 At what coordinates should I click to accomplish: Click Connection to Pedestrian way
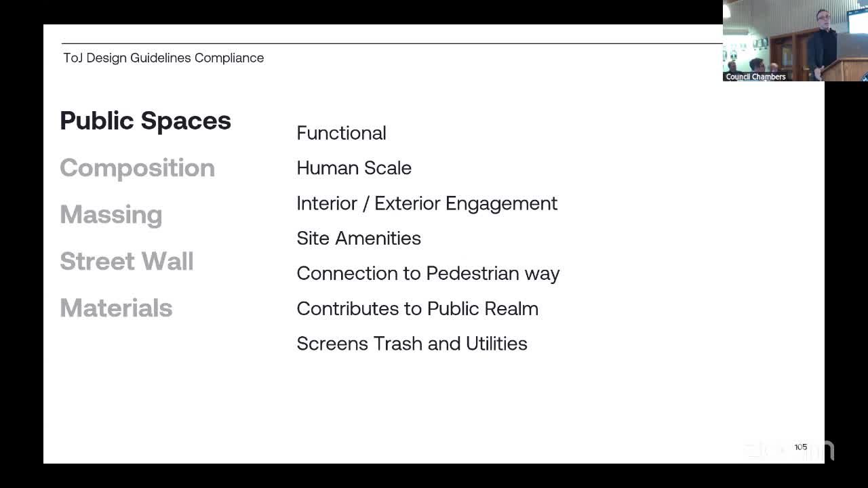pos(428,273)
